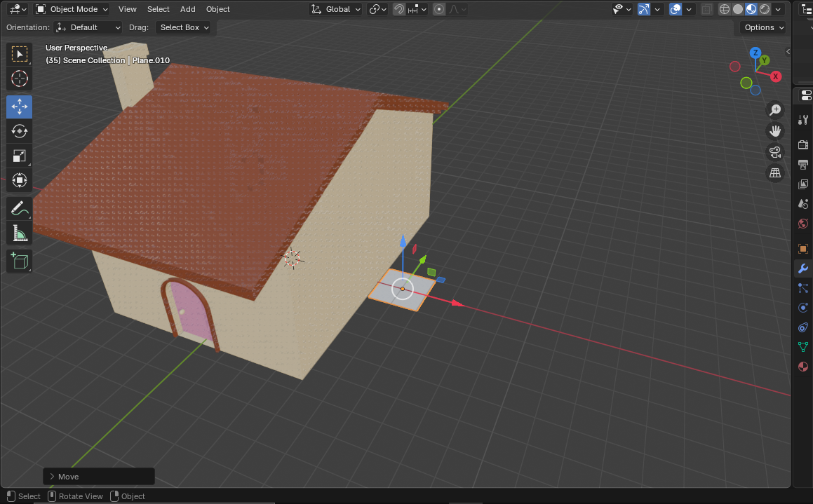Open the pivot point dropdown

click(x=377, y=9)
